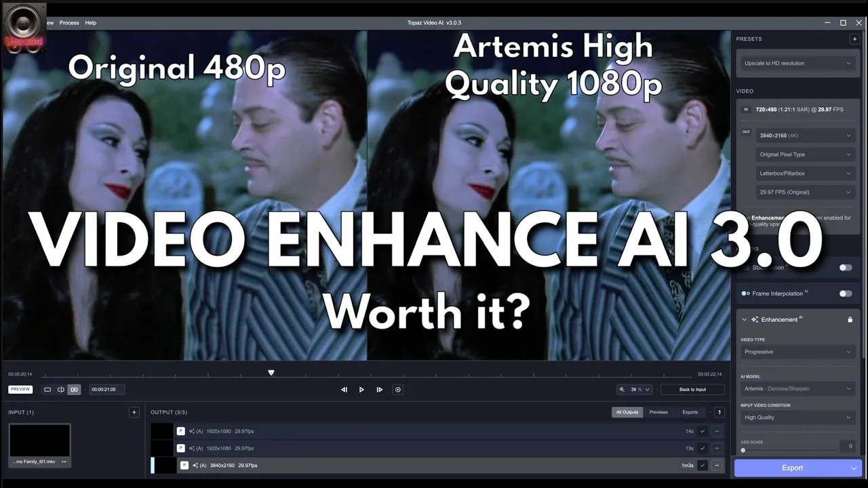This screenshot has width=868, height=488.
Task: Open the 29.97 FPS (Original) dropdown
Action: click(x=805, y=192)
